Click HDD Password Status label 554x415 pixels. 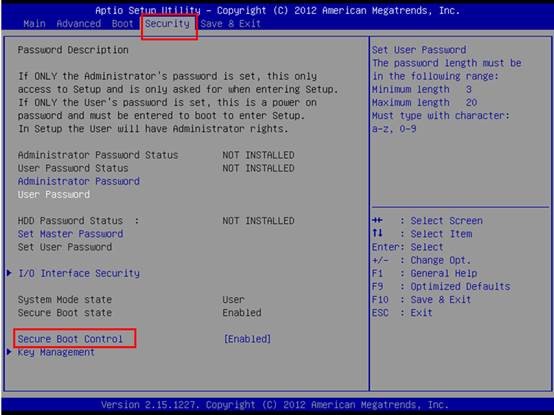pos(78,221)
